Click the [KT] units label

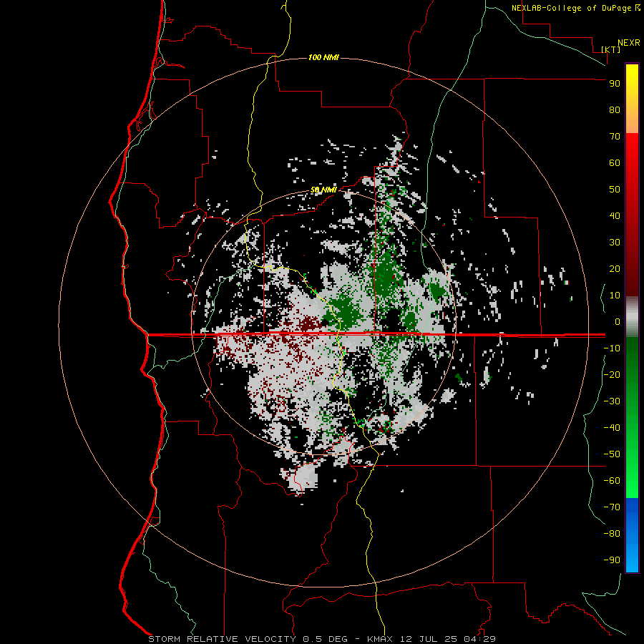click(610, 49)
